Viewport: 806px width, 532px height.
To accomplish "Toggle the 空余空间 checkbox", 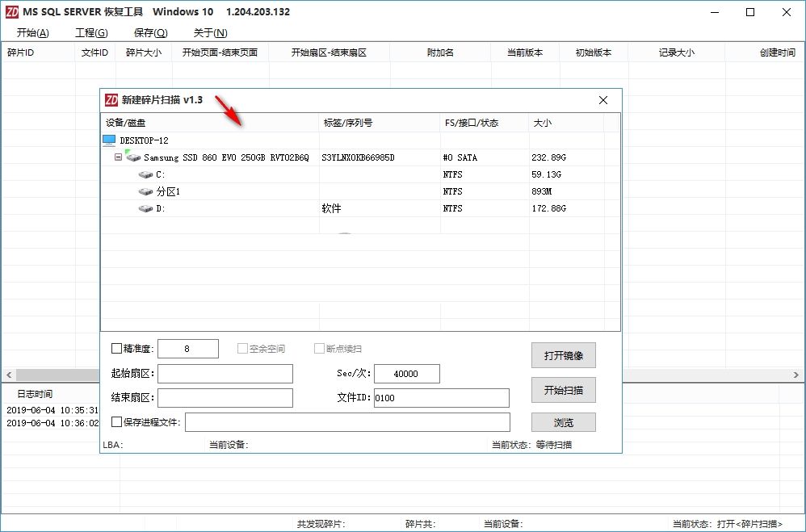I will 242,349.
